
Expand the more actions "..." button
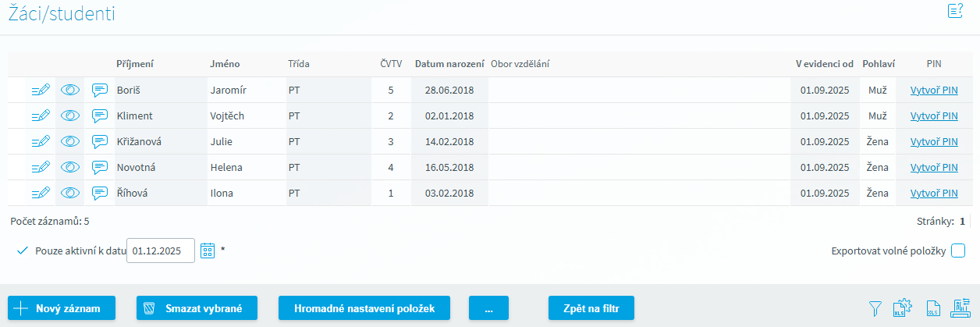click(x=488, y=308)
